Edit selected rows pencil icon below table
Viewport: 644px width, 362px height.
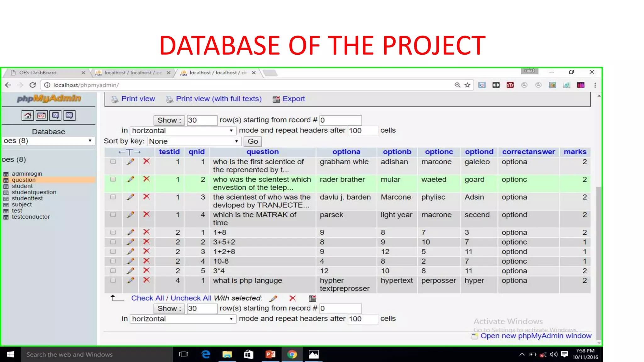pos(273,298)
